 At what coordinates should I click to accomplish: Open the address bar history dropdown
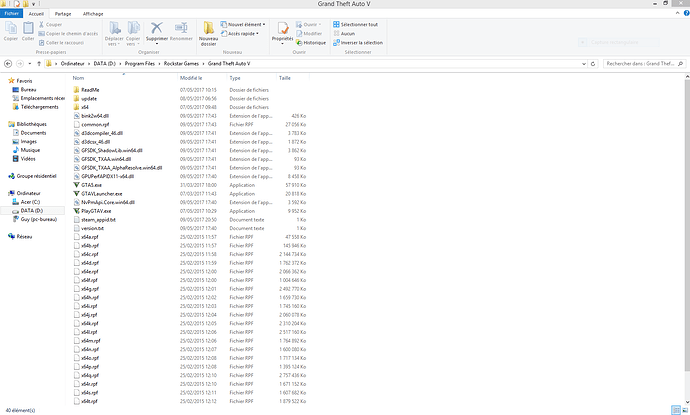tap(584, 64)
